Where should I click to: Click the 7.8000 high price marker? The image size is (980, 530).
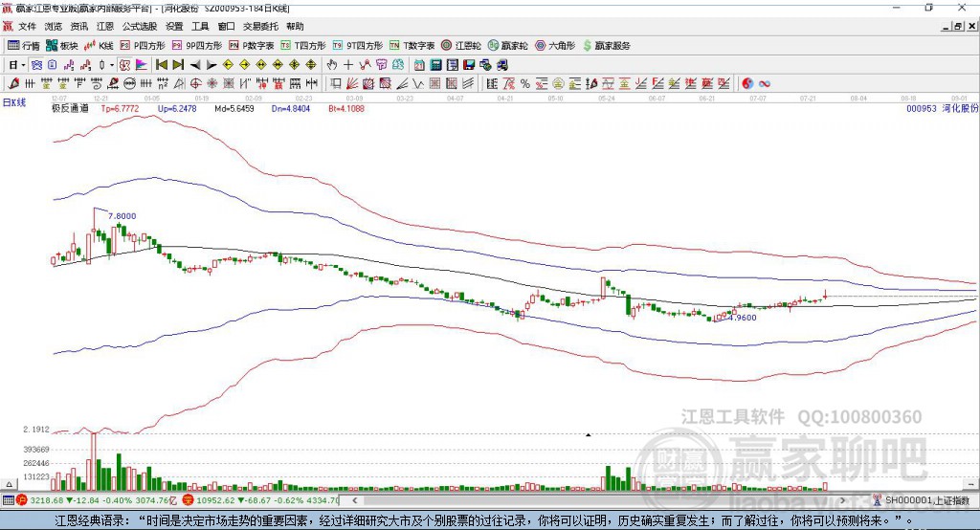click(x=122, y=215)
